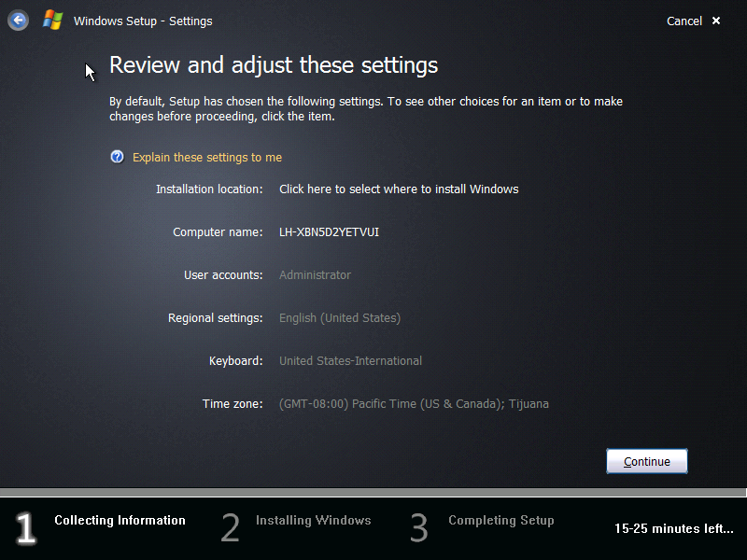Change the computer name LH-XBN5D2YETVUI
Image resolution: width=747 pixels, height=560 pixels.
point(329,231)
